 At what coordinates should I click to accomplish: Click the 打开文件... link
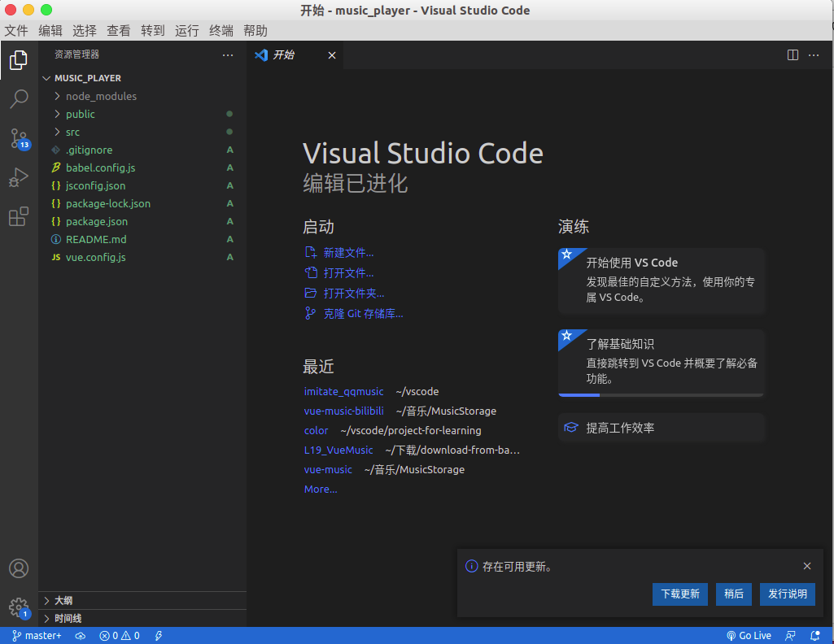[348, 272]
